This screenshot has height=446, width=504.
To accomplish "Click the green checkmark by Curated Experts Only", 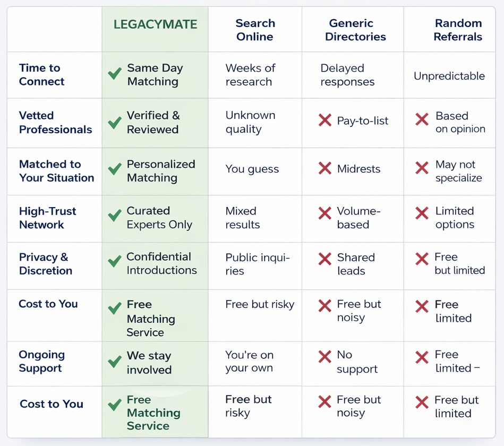I will [x=115, y=215].
